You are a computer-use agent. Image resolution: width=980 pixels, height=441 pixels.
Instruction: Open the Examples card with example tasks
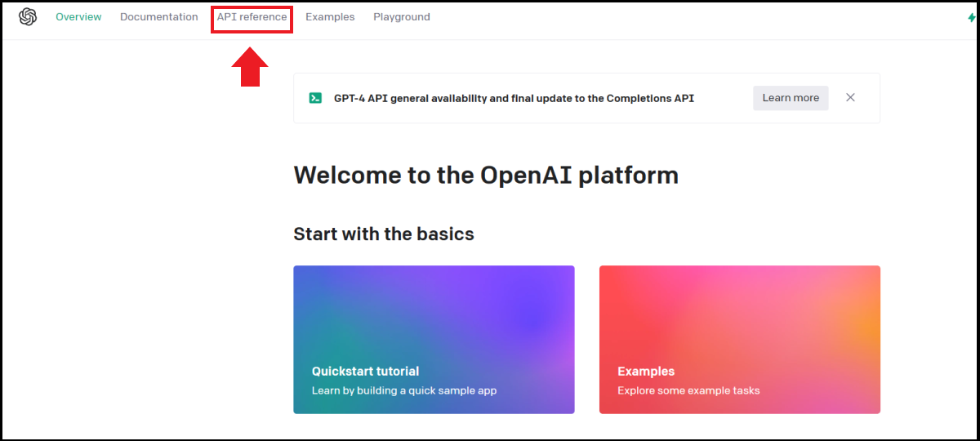tap(740, 340)
